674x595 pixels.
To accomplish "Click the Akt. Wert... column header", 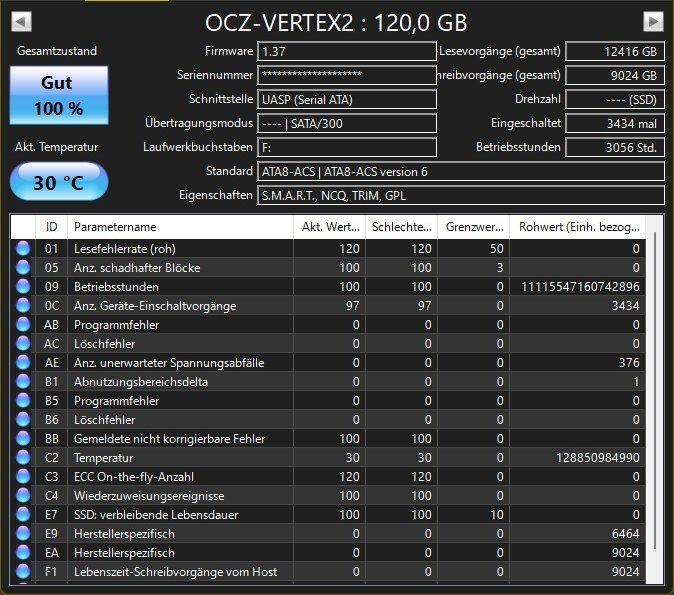I will click(x=330, y=227).
